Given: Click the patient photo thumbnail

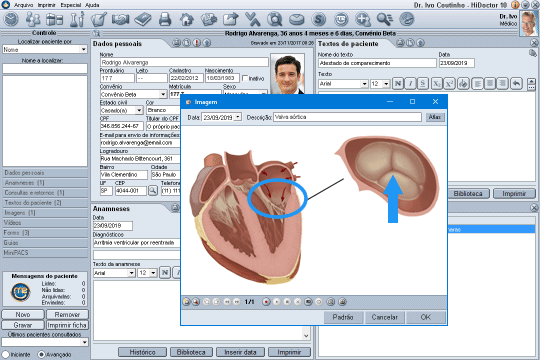Looking at the screenshot, I should (x=287, y=74).
